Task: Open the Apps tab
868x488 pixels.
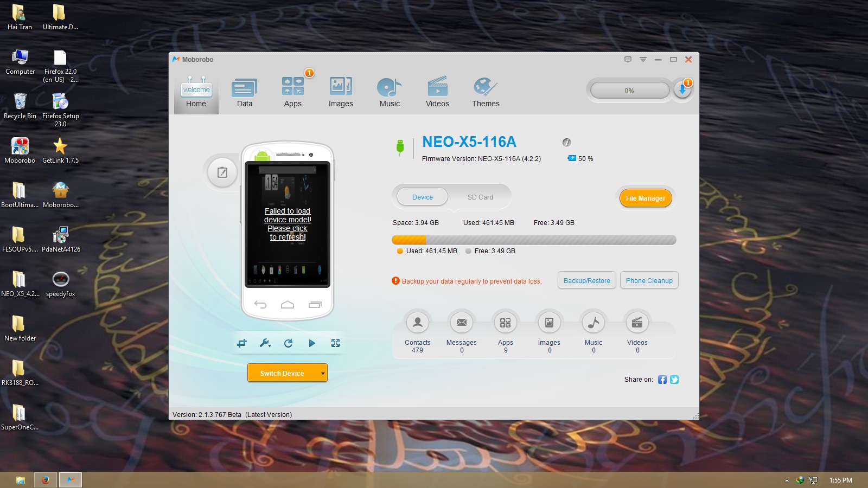Action: pyautogui.click(x=293, y=92)
